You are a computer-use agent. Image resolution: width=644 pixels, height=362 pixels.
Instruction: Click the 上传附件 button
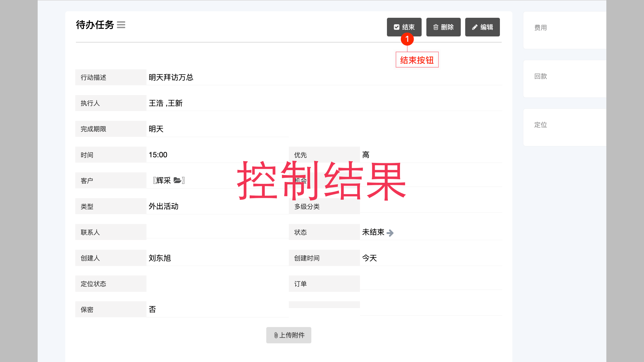click(289, 335)
